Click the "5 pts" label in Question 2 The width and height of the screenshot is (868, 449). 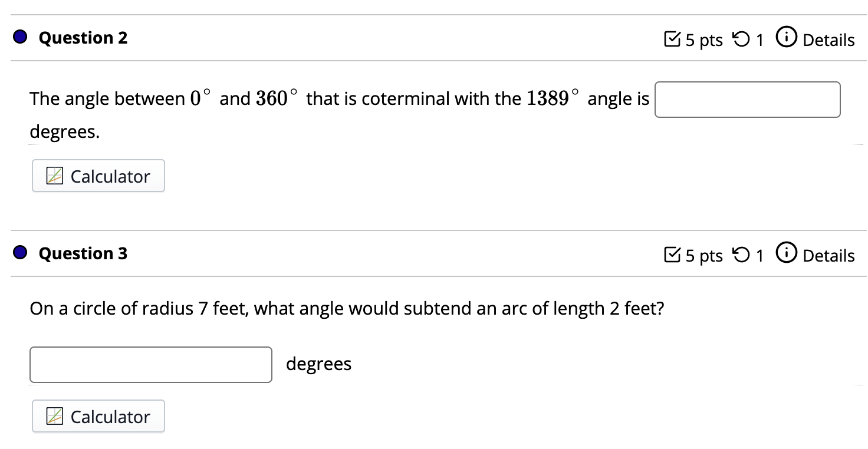pyautogui.click(x=703, y=40)
